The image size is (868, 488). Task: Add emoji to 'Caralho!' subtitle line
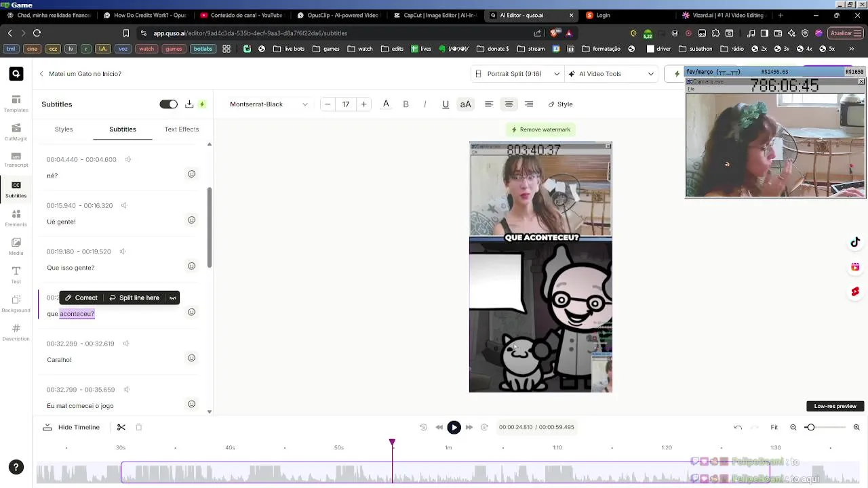click(191, 359)
